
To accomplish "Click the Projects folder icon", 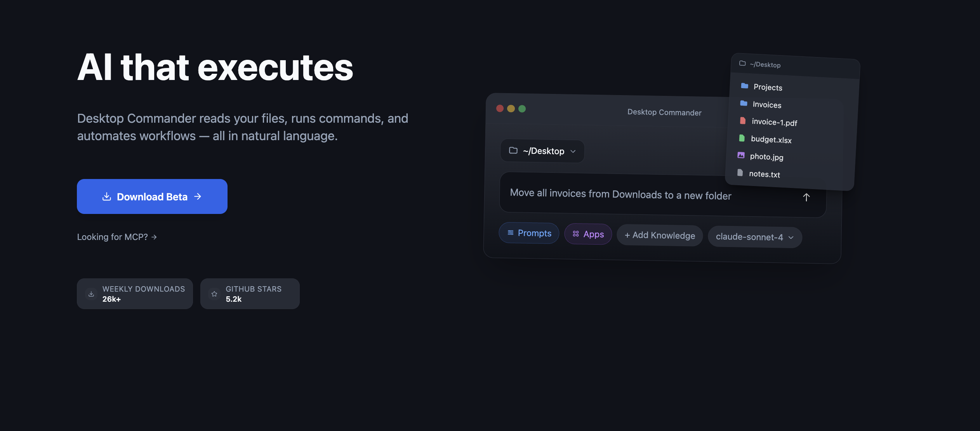I will tap(744, 86).
